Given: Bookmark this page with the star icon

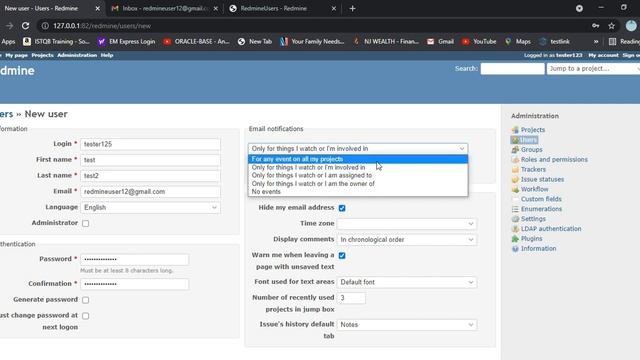Looking at the screenshot, I should [x=611, y=26].
